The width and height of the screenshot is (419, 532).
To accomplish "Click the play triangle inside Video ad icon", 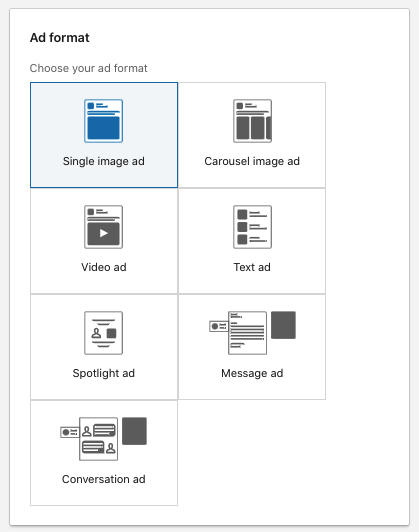I will [104, 233].
